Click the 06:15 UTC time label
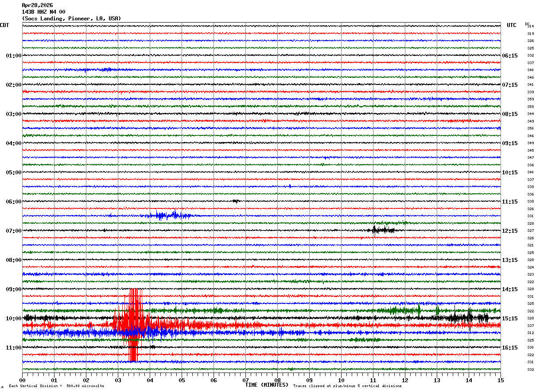The image size is (536, 392). [510, 56]
